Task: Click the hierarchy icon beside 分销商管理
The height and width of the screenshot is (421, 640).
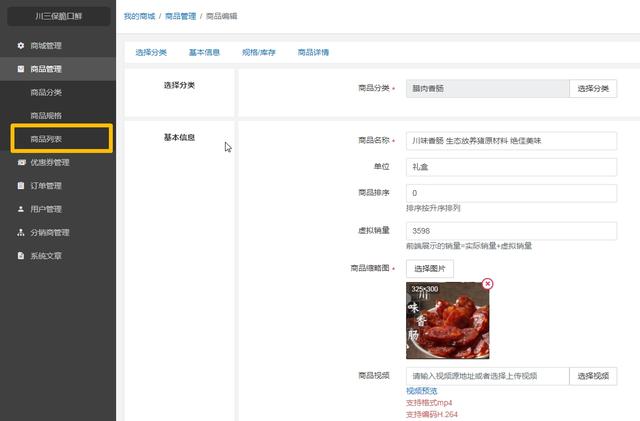Action: [x=21, y=232]
